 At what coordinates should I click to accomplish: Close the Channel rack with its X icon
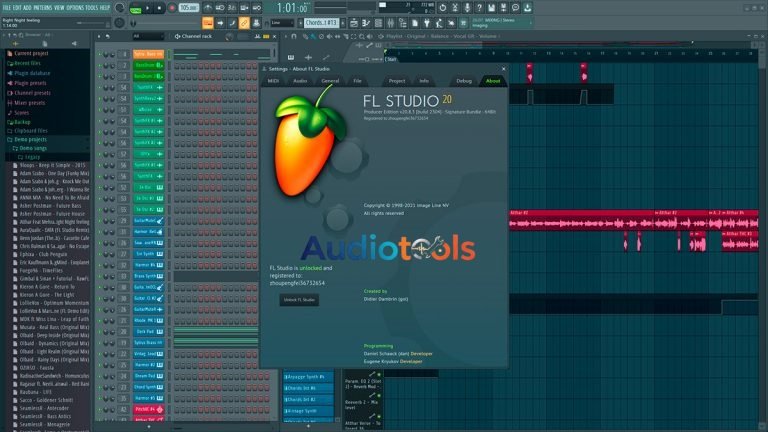(x=274, y=36)
